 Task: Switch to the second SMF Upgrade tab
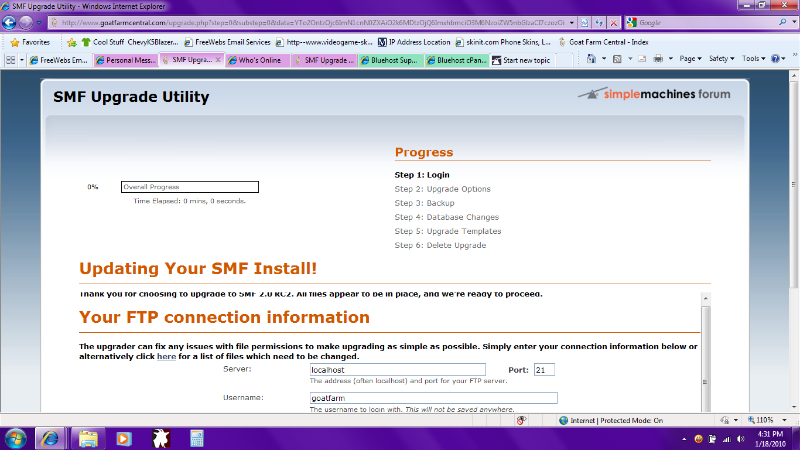[324, 60]
